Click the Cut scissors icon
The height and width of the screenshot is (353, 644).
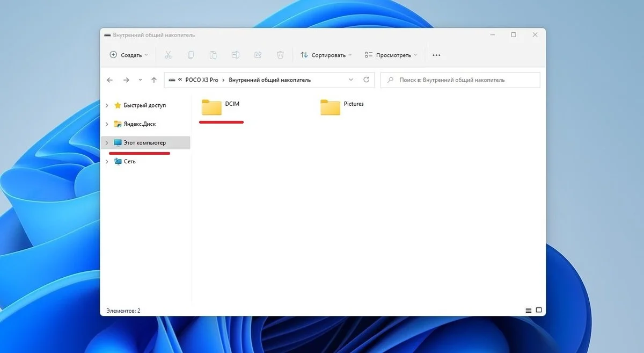[168, 55]
